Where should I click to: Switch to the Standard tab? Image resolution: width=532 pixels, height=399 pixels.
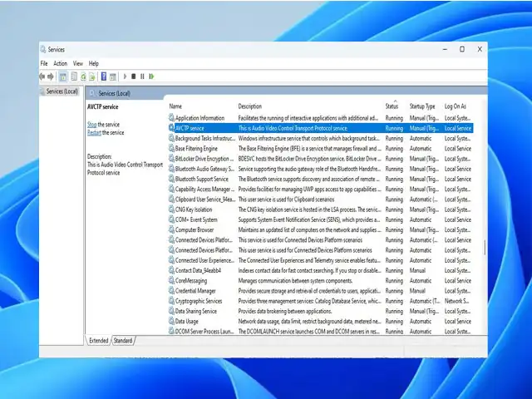point(123,340)
